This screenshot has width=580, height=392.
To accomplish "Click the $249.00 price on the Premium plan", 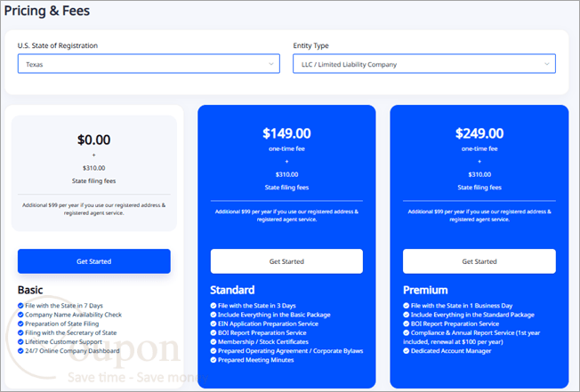I will click(479, 133).
